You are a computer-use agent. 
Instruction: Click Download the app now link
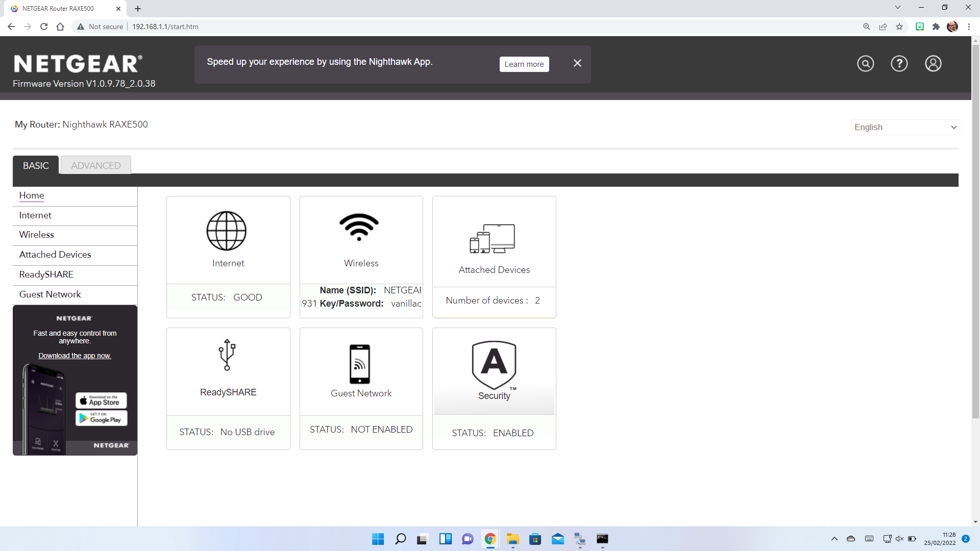point(75,356)
